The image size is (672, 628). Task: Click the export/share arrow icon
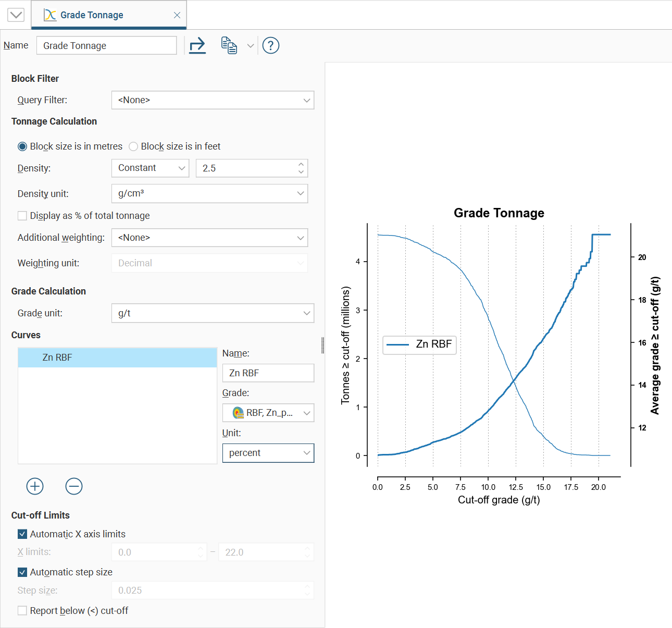click(197, 46)
